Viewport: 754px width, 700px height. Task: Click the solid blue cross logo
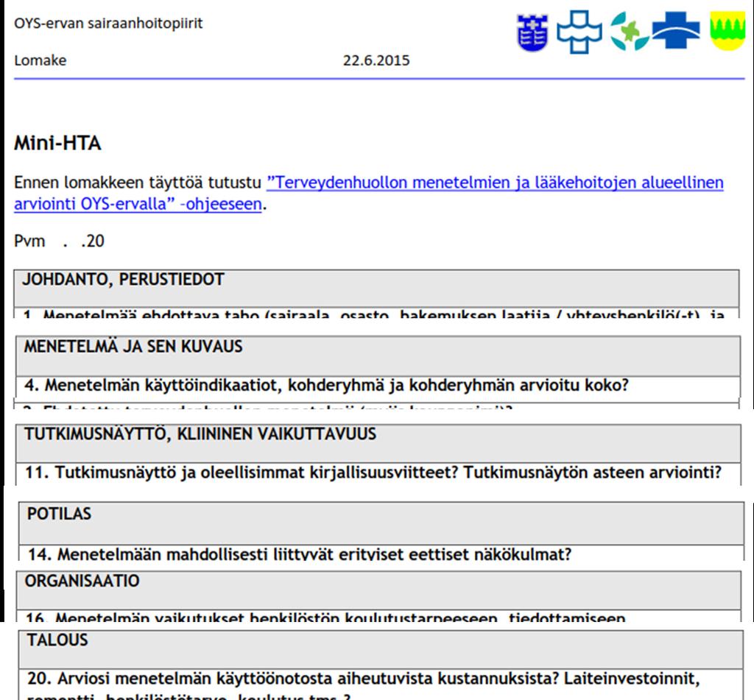[676, 30]
